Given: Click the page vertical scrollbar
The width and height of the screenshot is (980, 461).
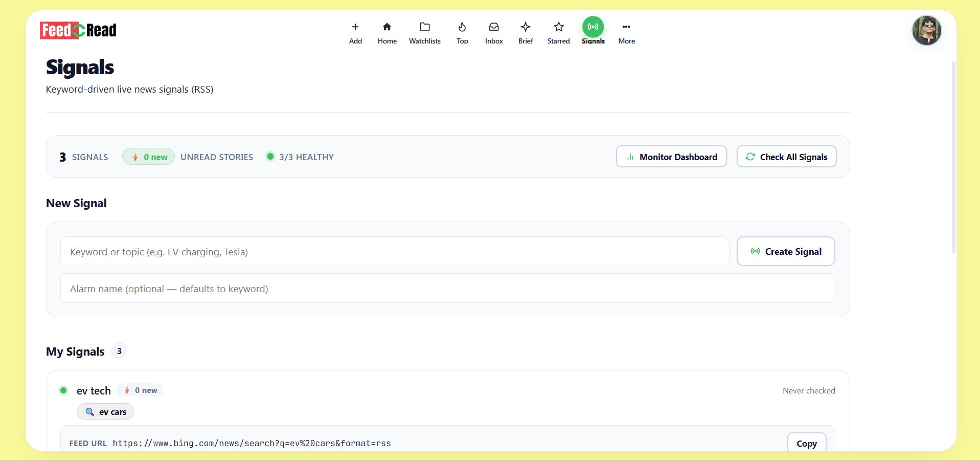Looking at the screenshot, I should click(x=953, y=157).
